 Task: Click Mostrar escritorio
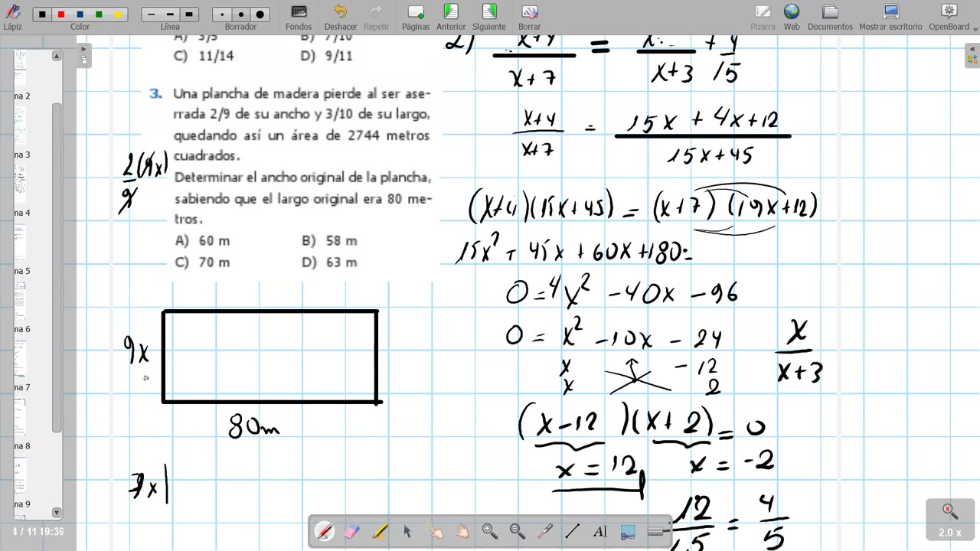[x=890, y=17]
